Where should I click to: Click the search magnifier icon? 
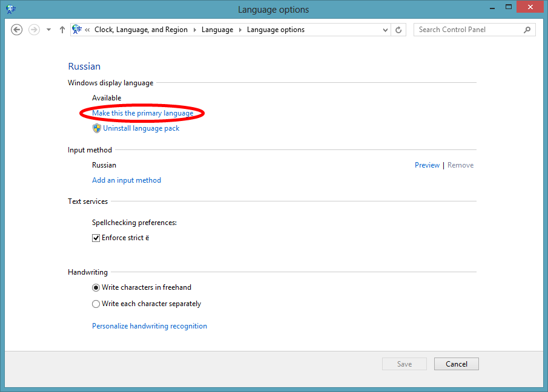[x=527, y=30]
